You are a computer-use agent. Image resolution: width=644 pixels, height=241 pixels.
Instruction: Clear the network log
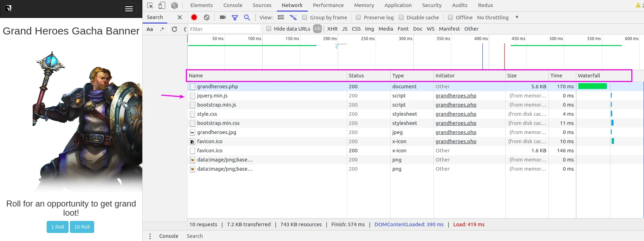pyautogui.click(x=207, y=17)
